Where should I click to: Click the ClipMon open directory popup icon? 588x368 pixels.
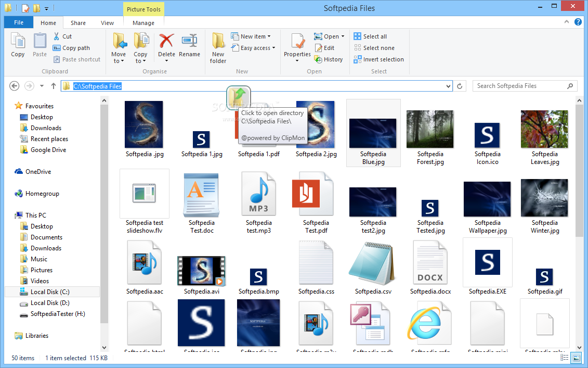tap(239, 98)
